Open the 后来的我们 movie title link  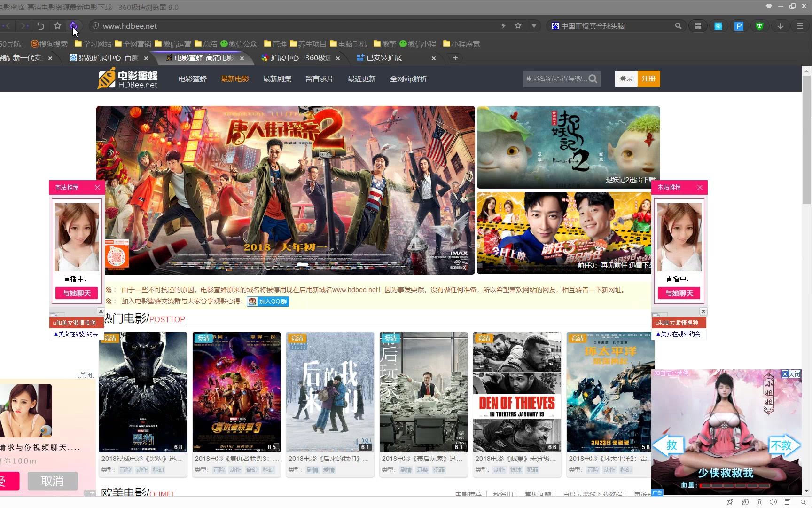point(328,459)
